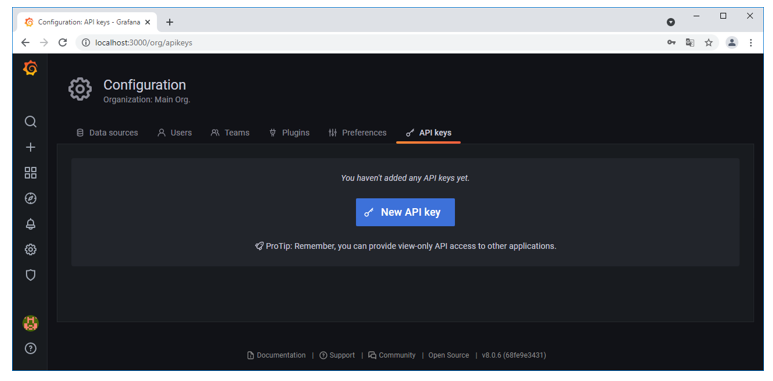The image size is (773, 381).
Task: Click the New API key button
Action: (405, 212)
